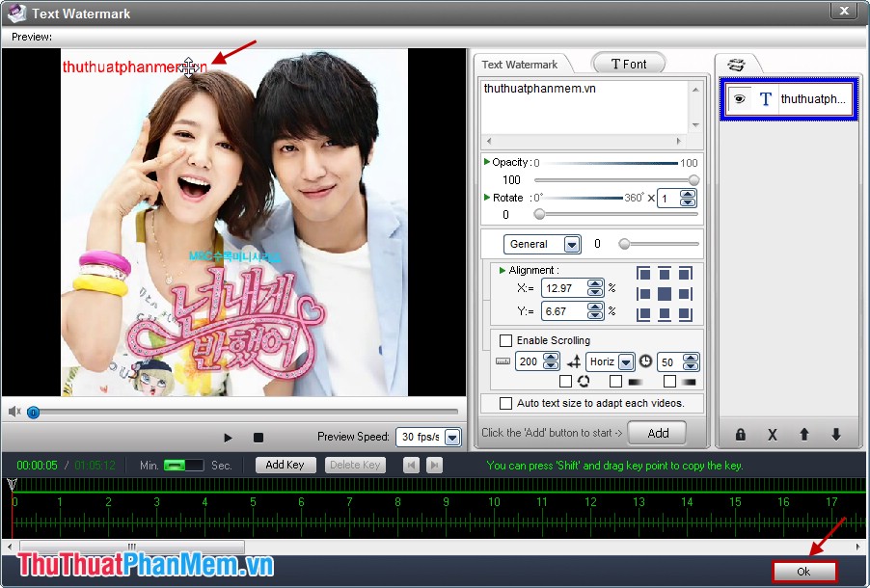Lock the watermark layer
The height and width of the screenshot is (588, 870).
[x=741, y=436]
